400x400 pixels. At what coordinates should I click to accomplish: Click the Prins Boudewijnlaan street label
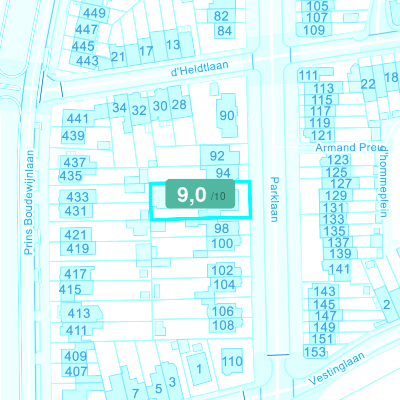[x=29, y=203]
